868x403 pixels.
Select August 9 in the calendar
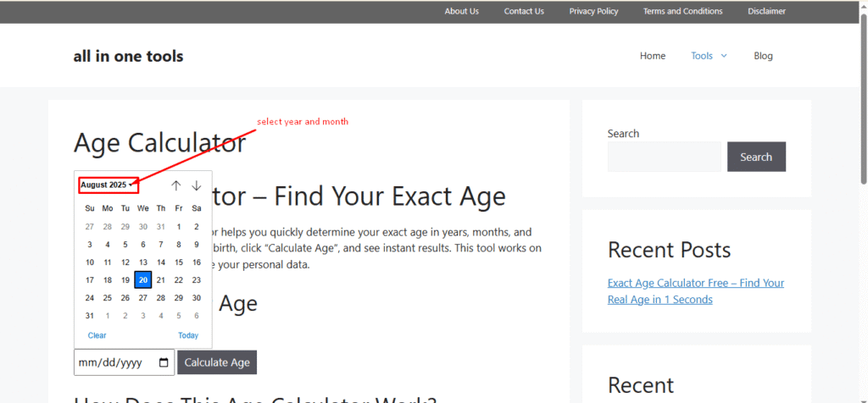tap(196, 245)
